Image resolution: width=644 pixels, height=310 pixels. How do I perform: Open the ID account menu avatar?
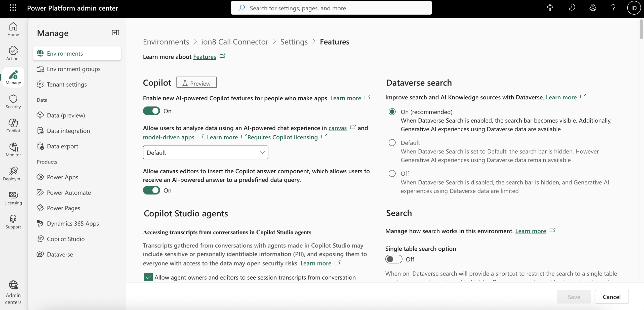click(633, 8)
